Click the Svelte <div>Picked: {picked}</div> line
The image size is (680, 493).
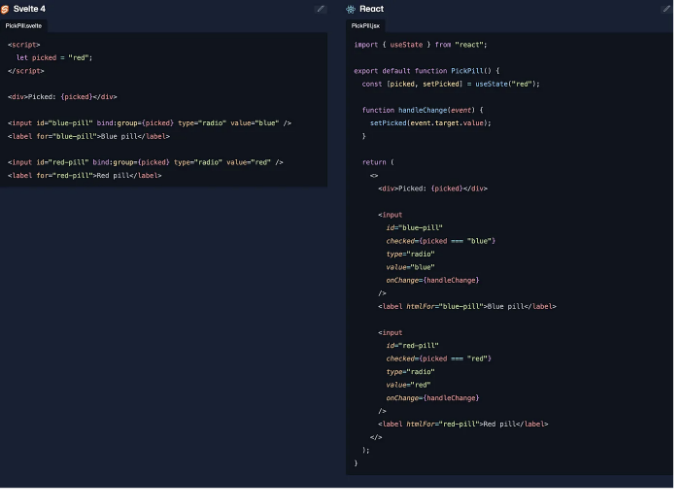pyautogui.click(x=63, y=98)
